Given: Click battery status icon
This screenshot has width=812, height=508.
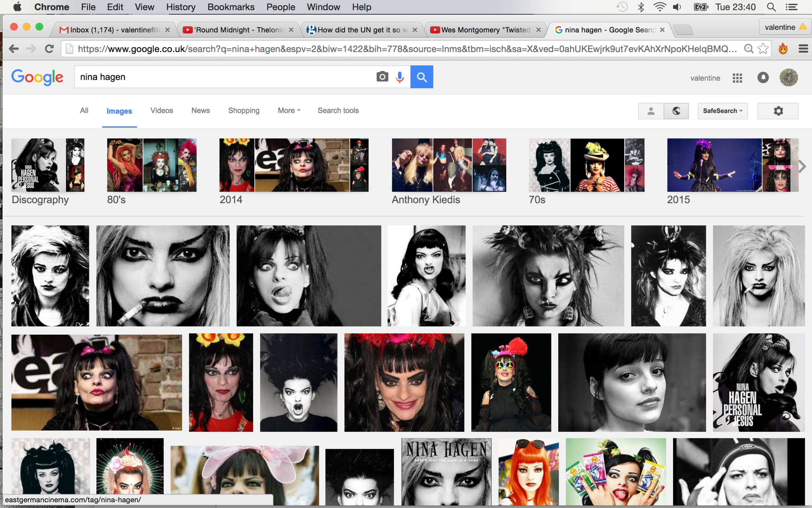Looking at the screenshot, I should click(701, 7).
